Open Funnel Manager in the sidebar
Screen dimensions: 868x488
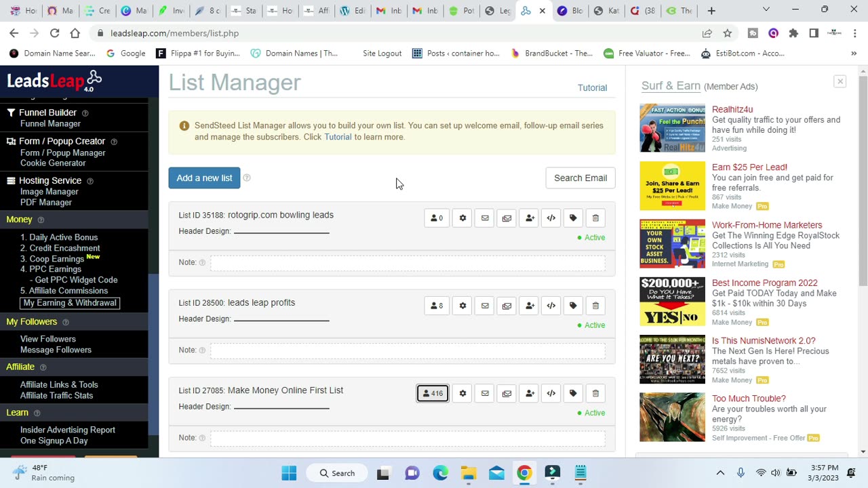pos(50,123)
